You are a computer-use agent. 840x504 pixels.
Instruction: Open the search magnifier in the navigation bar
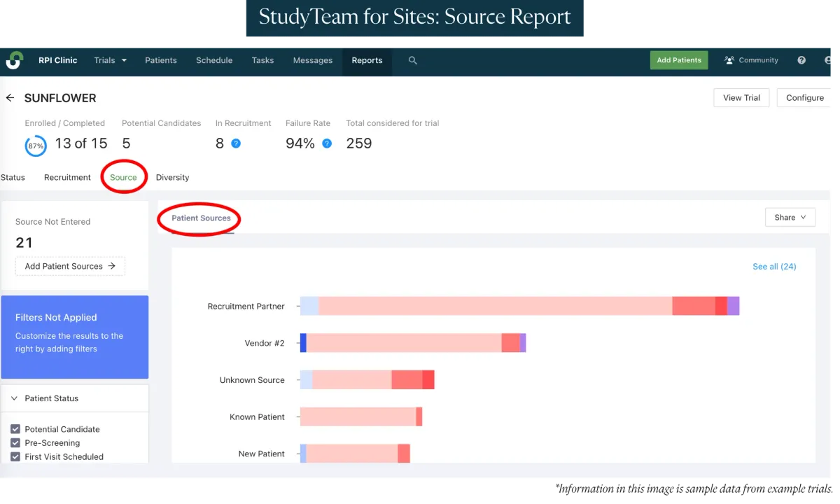click(412, 60)
